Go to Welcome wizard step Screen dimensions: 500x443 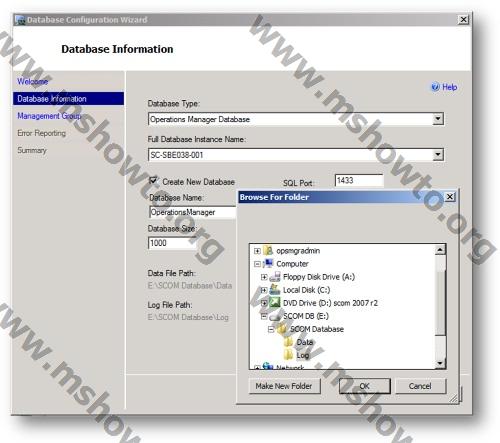(x=33, y=82)
